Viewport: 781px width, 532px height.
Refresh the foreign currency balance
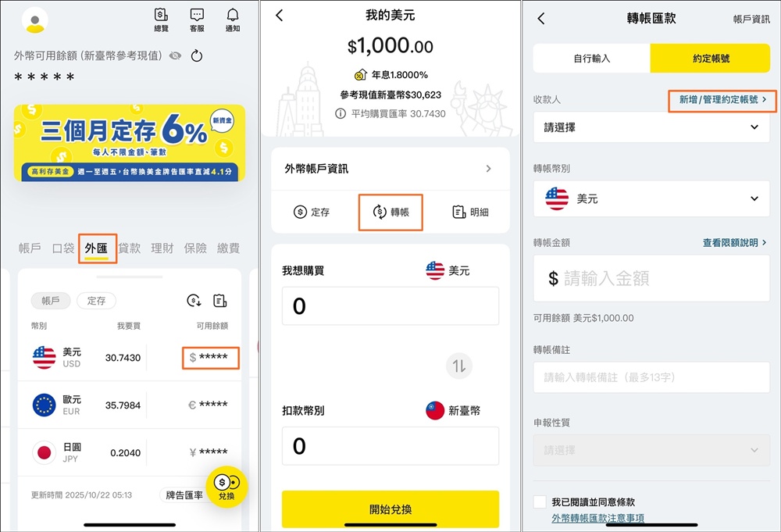pyautogui.click(x=197, y=55)
